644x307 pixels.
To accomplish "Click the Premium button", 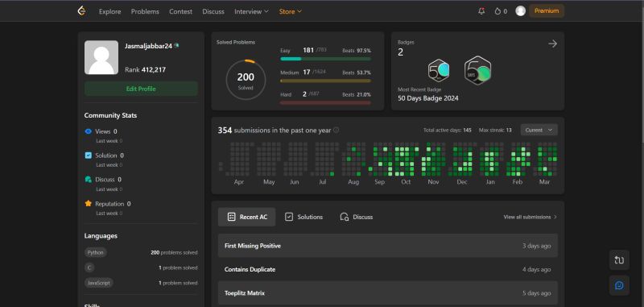I will point(547,11).
